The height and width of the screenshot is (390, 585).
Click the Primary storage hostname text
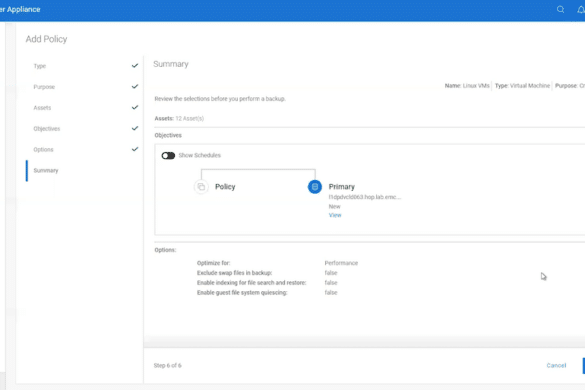[x=365, y=197]
